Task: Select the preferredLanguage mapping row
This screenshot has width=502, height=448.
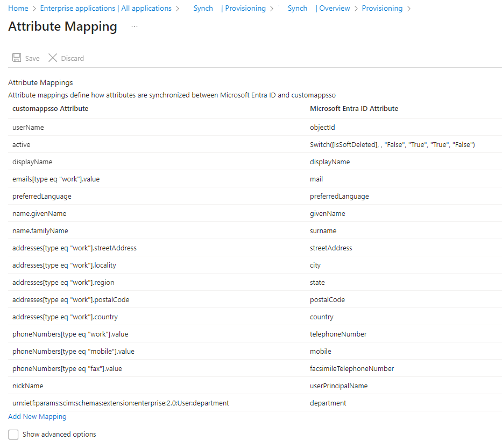Action: point(42,197)
